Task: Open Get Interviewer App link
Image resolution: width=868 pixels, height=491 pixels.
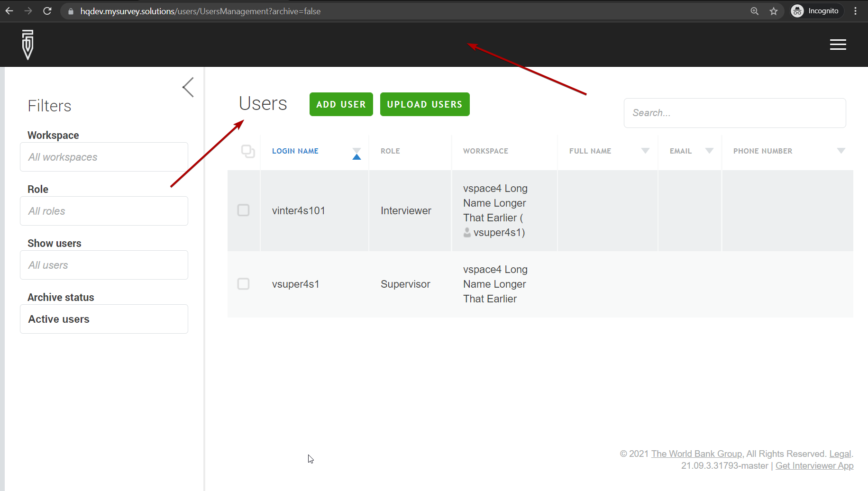Action: [814, 465]
